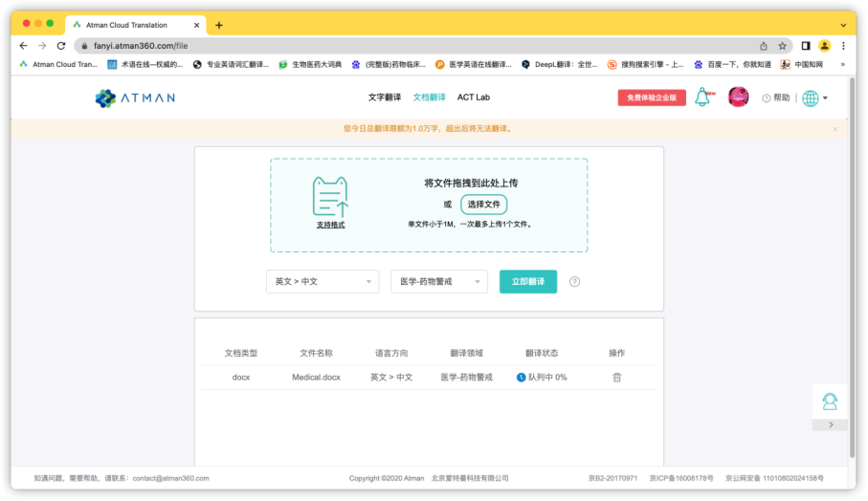Click the question mark help icon
Image resolution: width=868 pixels, height=501 pixels.
[574, 281]
